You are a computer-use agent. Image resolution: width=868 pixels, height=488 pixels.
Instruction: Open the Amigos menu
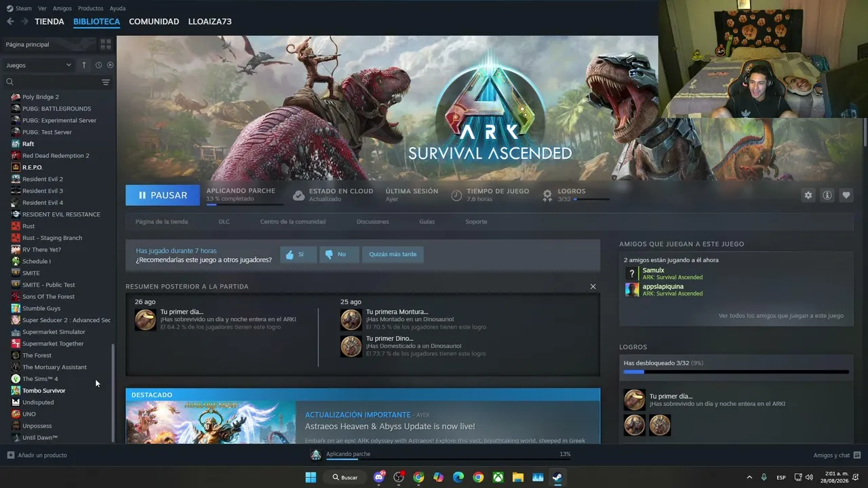(62, 8)
